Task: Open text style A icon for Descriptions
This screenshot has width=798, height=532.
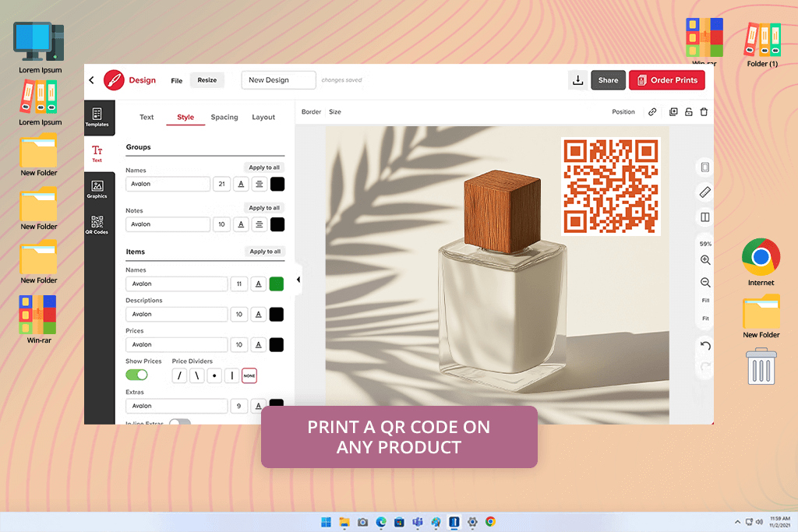Action: tap(259, 315)
